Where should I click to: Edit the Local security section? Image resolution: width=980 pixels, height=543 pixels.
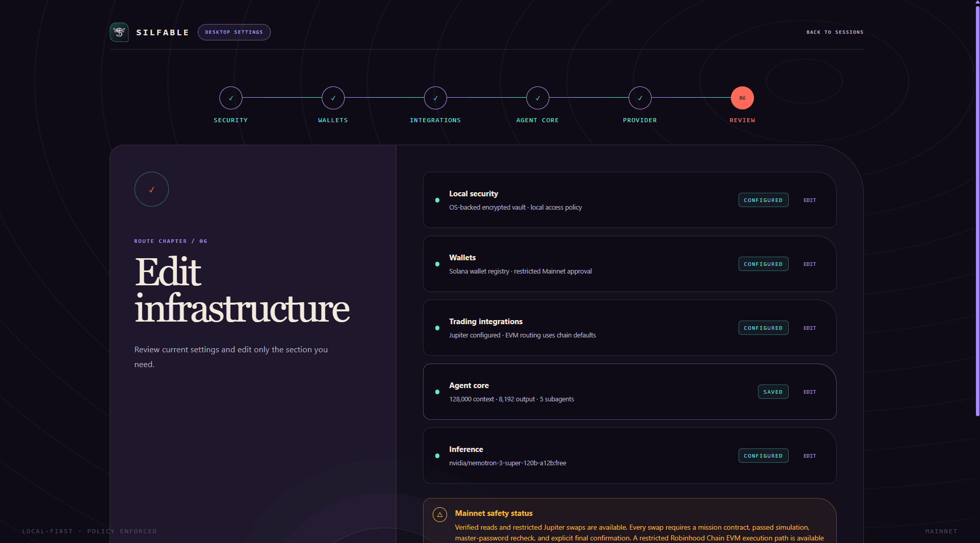tap(810, 200)
